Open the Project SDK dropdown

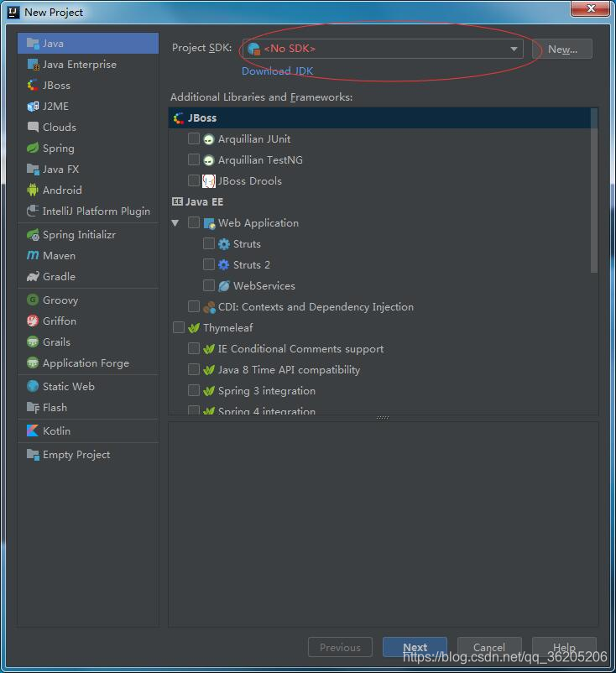(x=383, y=49)
